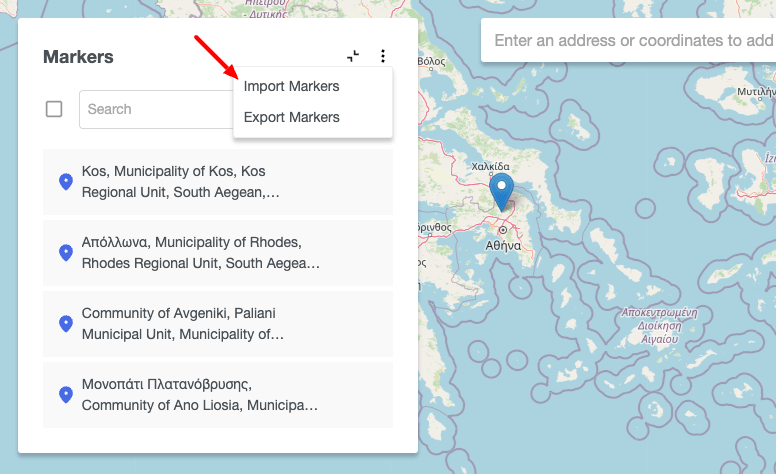The image size is (776, 474).
Task: Choose Import Markers from the menu
Action: (x=291, y=86)
